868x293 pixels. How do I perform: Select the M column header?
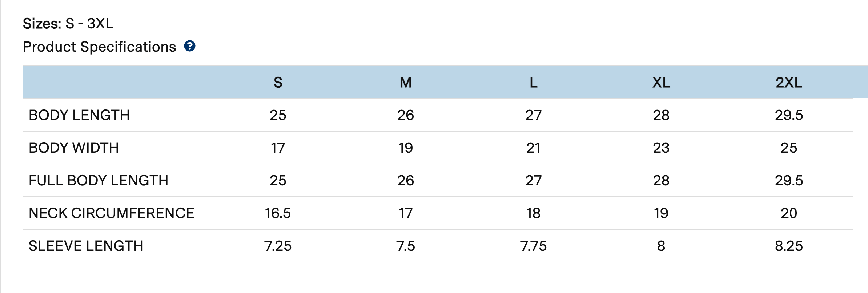point(406,83)
